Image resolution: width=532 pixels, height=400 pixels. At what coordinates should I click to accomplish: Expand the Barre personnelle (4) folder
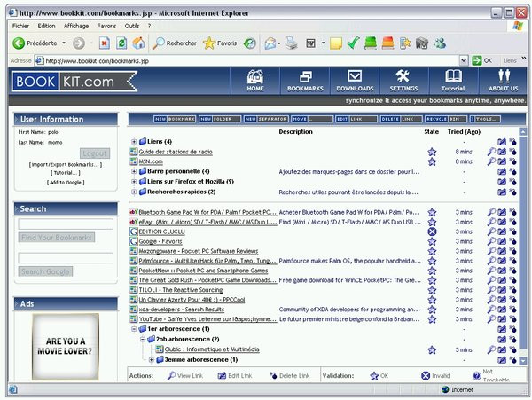(134, 171)
